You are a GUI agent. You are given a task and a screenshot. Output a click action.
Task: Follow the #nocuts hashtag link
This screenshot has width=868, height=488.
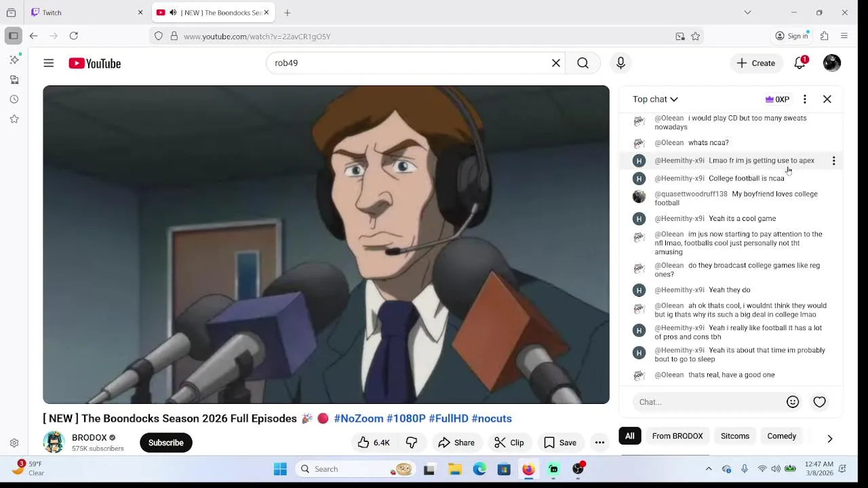coord(492,418)
